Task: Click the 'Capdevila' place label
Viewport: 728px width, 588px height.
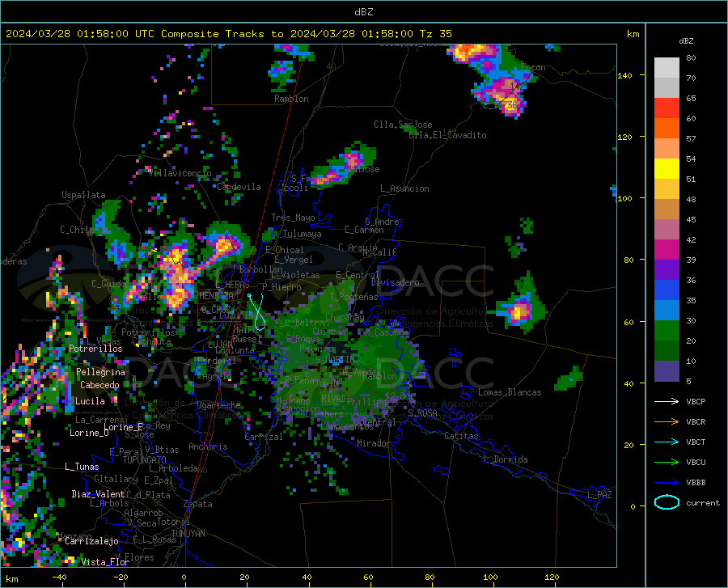Action: pos(239,187)
